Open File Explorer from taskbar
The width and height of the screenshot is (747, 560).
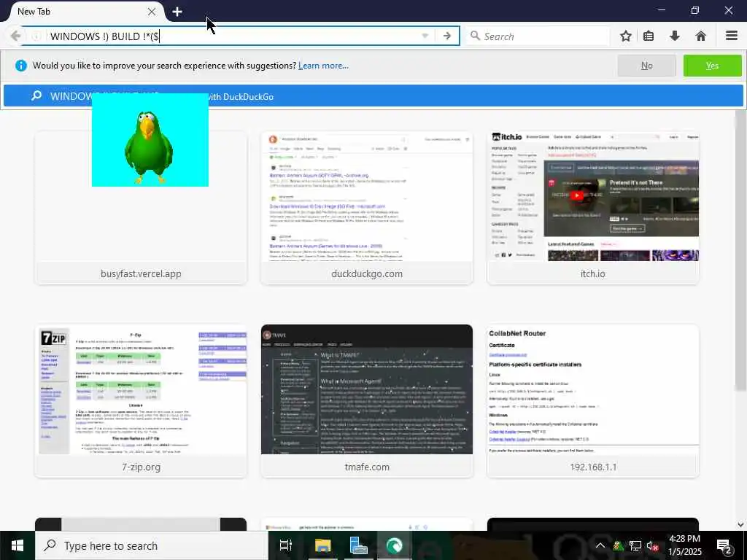tap(322, 545)
